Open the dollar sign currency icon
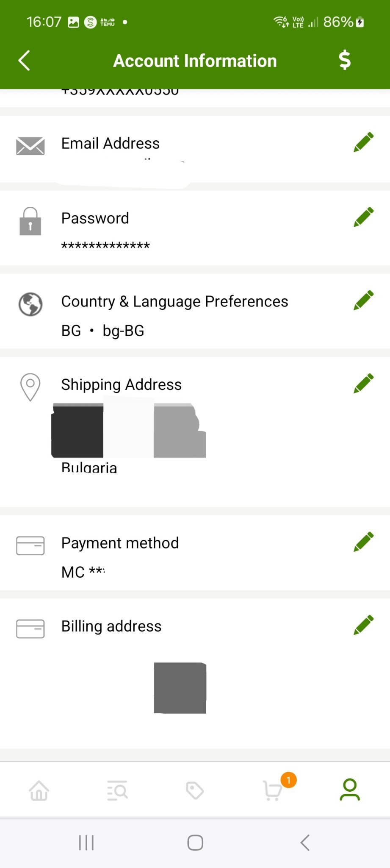This screenshot has height=868, width=390. (345, 60)
